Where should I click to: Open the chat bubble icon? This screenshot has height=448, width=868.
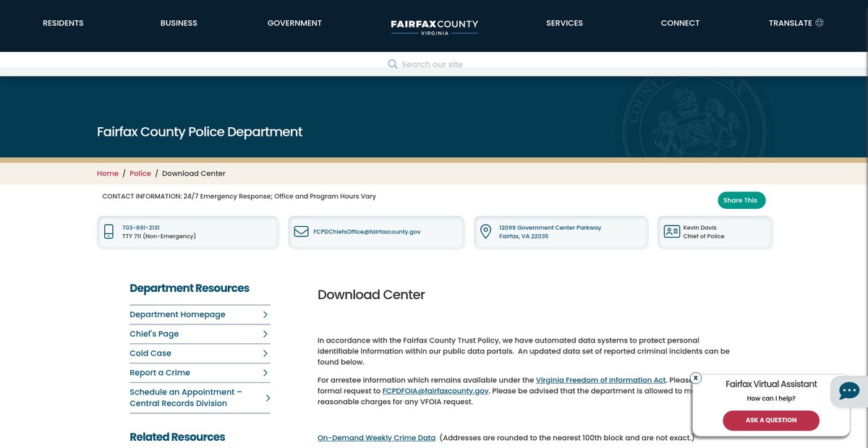849,392
